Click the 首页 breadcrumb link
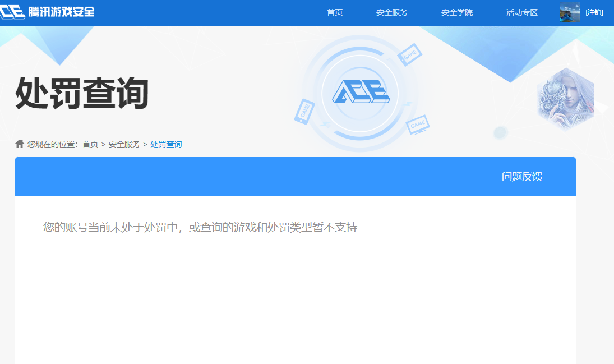The image size is (614, 364). click(90, 144)
